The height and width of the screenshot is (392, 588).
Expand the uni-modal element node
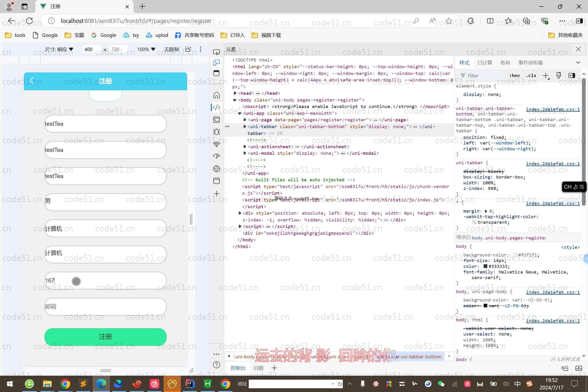(245, 153)
